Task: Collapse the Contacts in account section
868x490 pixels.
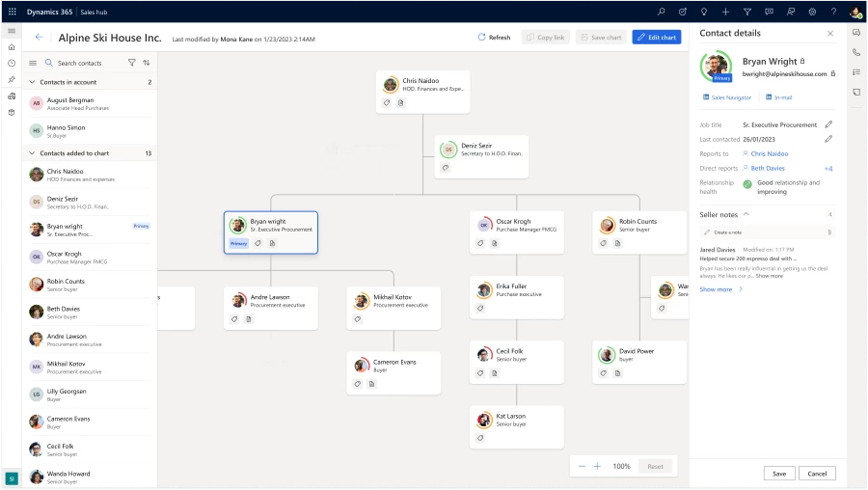Action: (32, 82)
